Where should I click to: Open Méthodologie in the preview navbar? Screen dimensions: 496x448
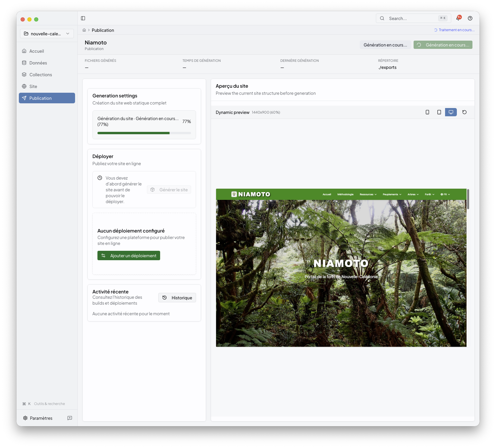pos(345,194)
